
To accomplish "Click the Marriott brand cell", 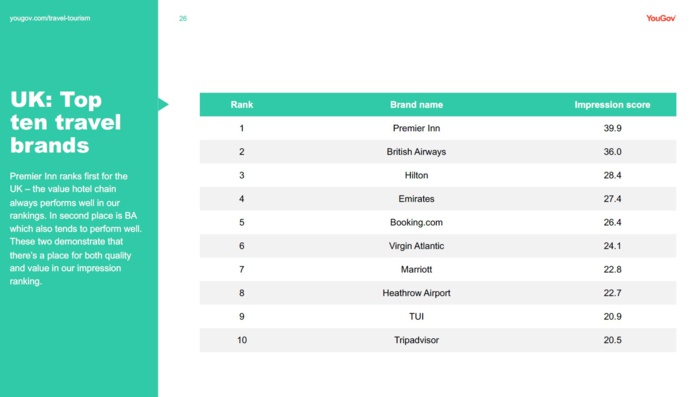I will (416, 269).
